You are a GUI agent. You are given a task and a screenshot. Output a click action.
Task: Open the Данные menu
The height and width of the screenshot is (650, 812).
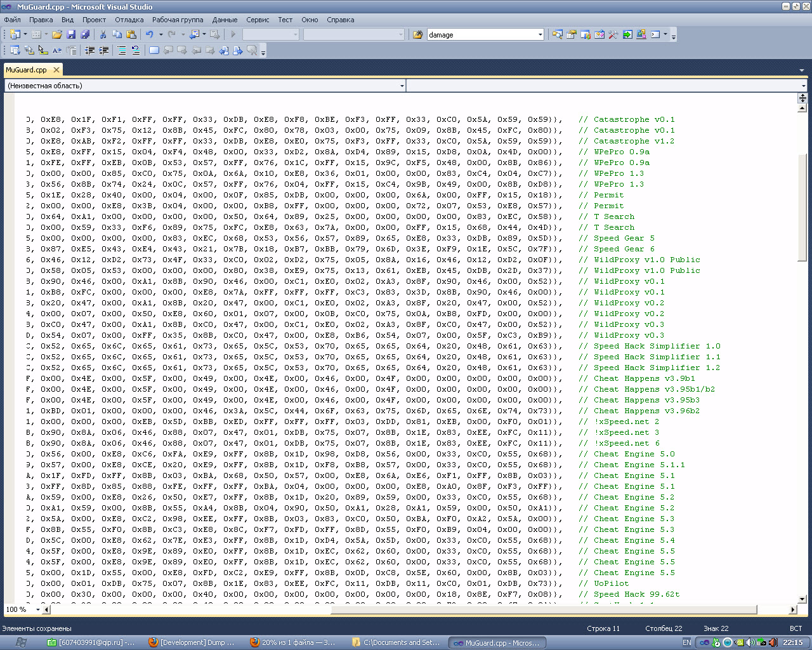coord(225,20)
